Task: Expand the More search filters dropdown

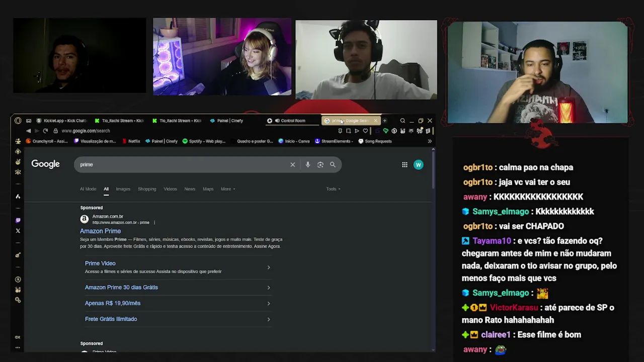Action: pos(228,189)
